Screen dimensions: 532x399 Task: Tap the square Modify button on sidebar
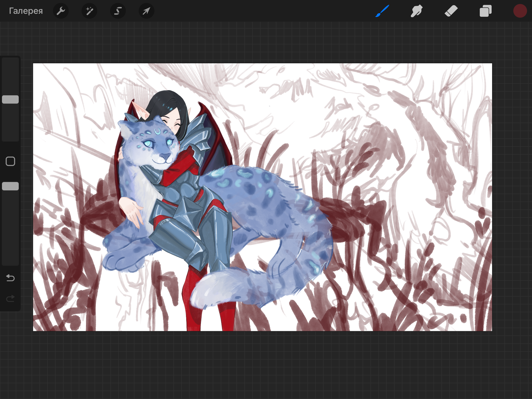10,161
